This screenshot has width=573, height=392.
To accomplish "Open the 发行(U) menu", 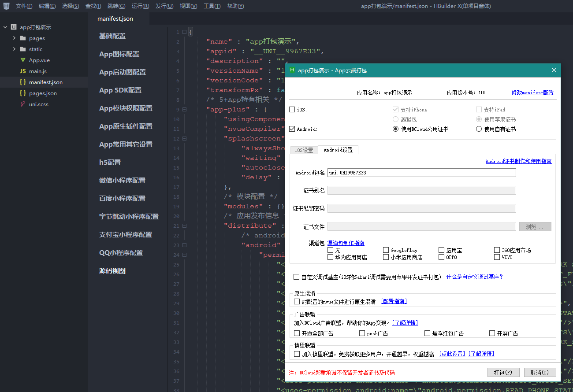I will 164,6.
